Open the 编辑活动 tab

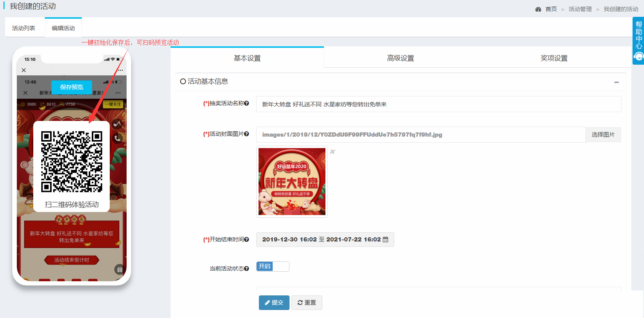63,28
